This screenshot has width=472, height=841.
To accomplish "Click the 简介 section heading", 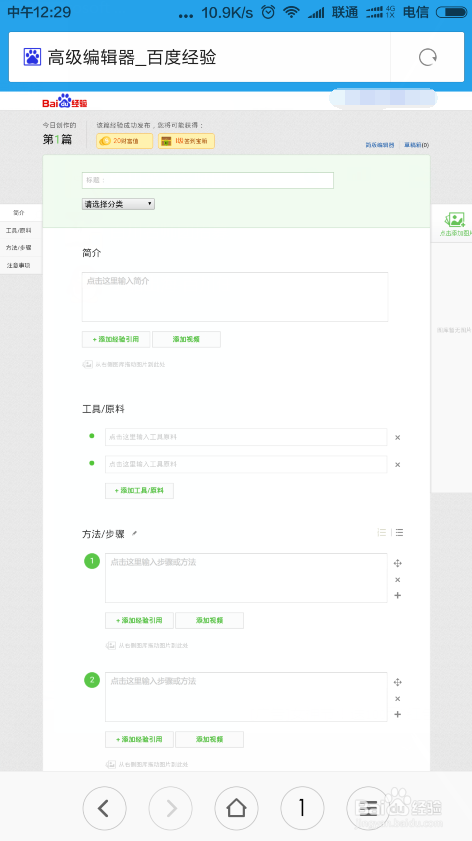I will point(92,253).
